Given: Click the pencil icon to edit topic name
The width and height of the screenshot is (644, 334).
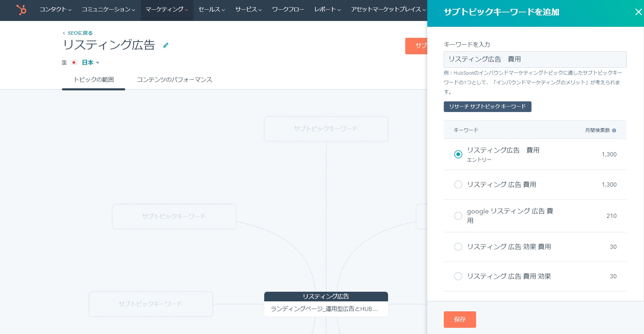Looking at the screenshot, I should click(166, 45).
